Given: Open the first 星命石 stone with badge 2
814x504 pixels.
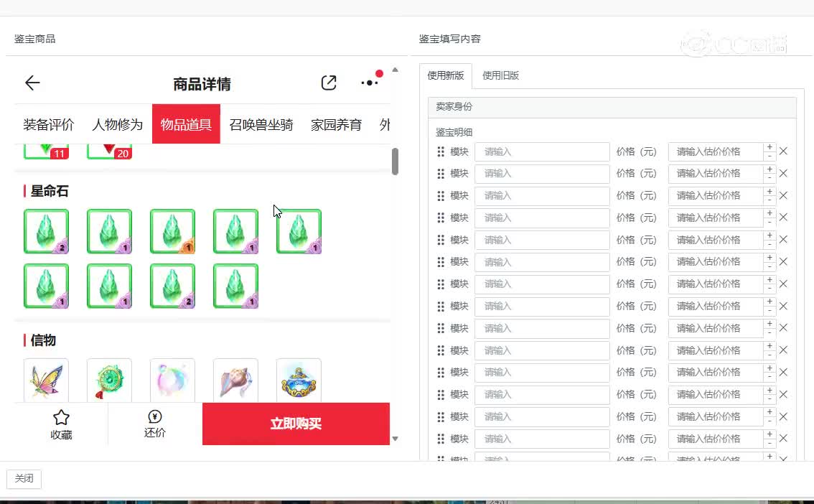Looking at the screenshot, I should tap(46, 231).
